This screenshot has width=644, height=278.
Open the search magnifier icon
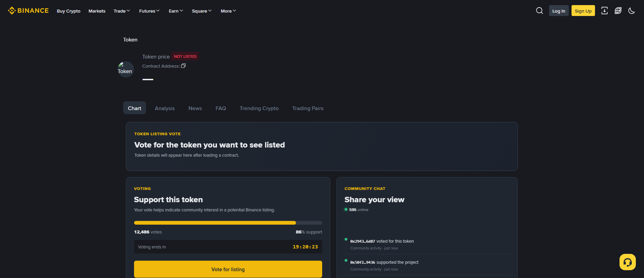coord(540,11)
